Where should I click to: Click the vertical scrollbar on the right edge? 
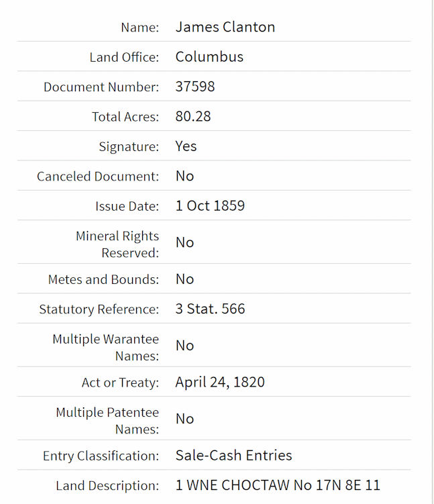pos(433,252)
